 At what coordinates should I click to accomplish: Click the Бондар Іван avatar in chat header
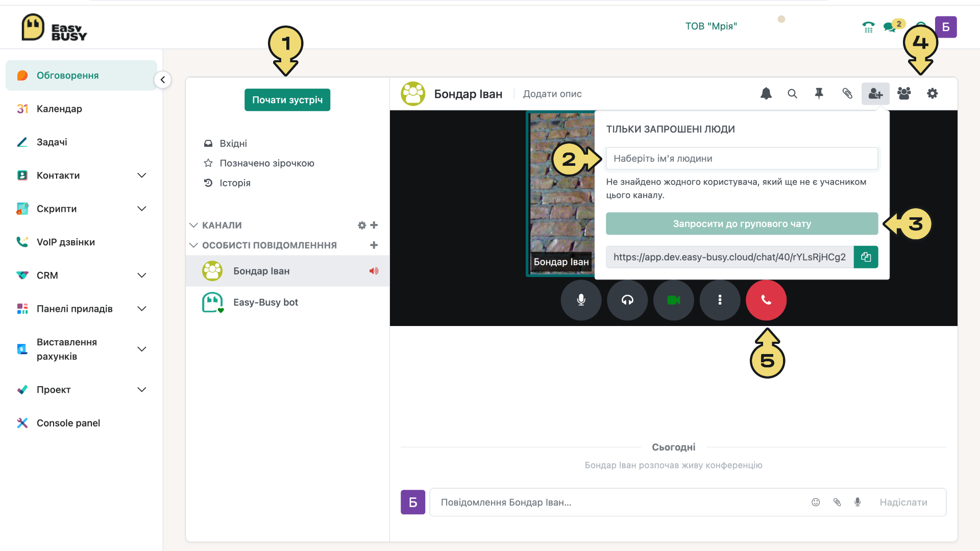[413, 93]
